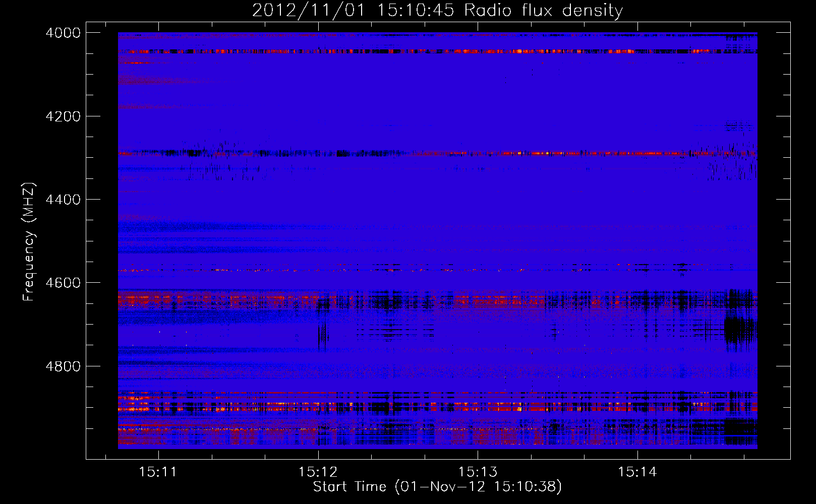
Task: Click the 15:13 time tick label
Action: pyautogui.click(x=477, y=472)
